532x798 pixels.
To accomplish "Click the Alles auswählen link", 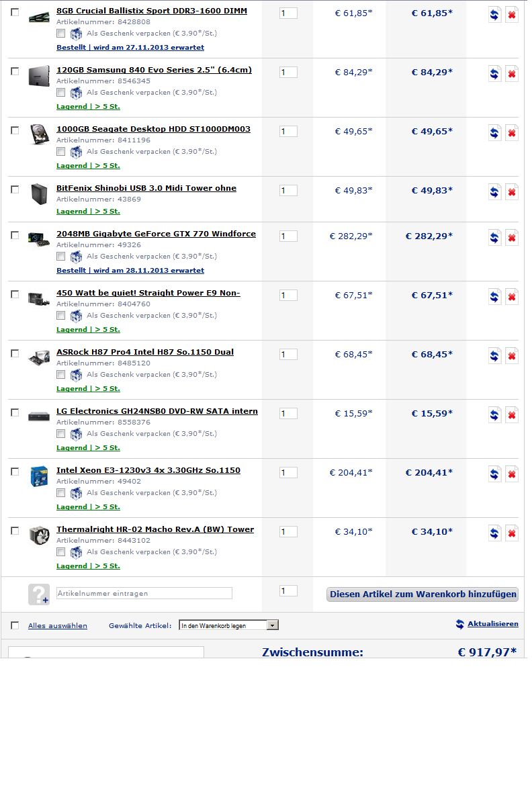I will (x=58, y=625).
